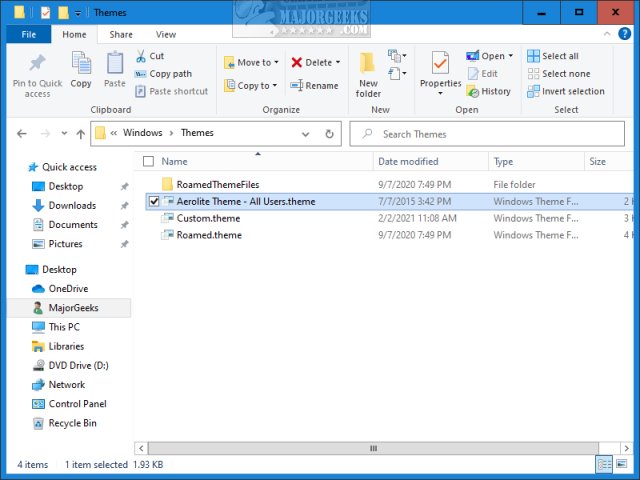
Task: Sort by the Name column
Action: tap(174, 161)
